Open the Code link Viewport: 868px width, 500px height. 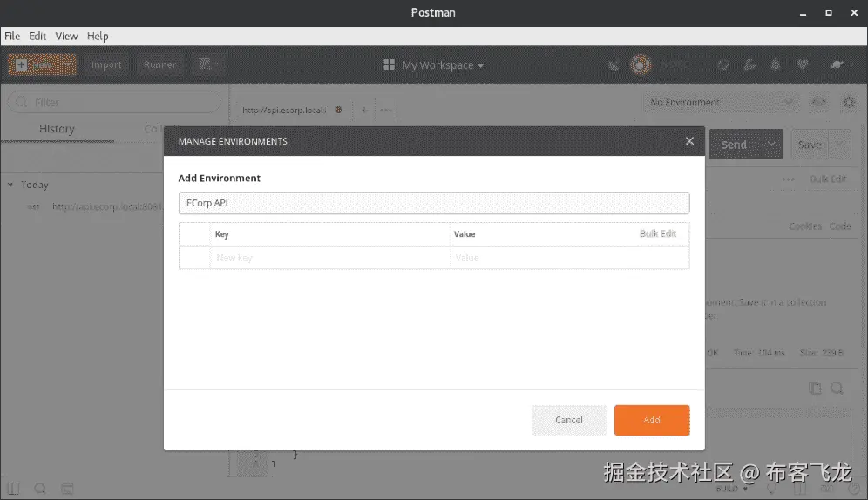click(x=840, y=226)
